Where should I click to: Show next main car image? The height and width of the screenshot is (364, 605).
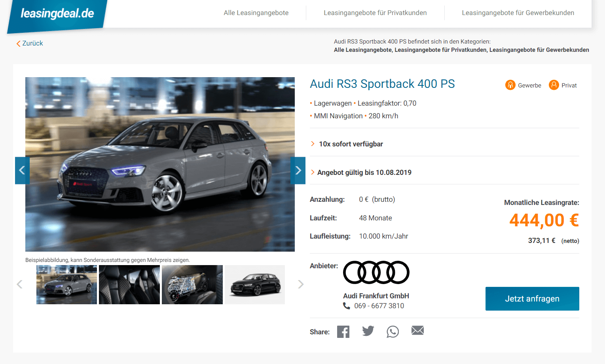click(x=298, y=171)
